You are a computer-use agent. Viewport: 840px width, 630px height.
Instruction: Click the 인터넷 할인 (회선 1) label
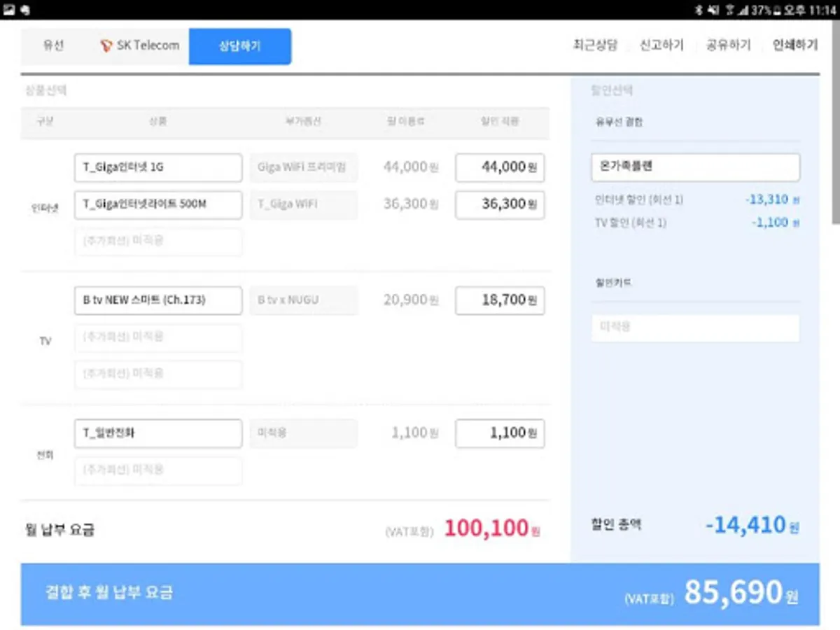[638, 200]
